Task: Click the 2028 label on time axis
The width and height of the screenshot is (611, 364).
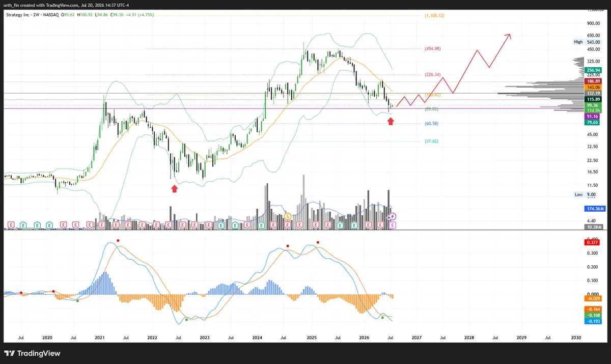Action: [x=469, y=338]
